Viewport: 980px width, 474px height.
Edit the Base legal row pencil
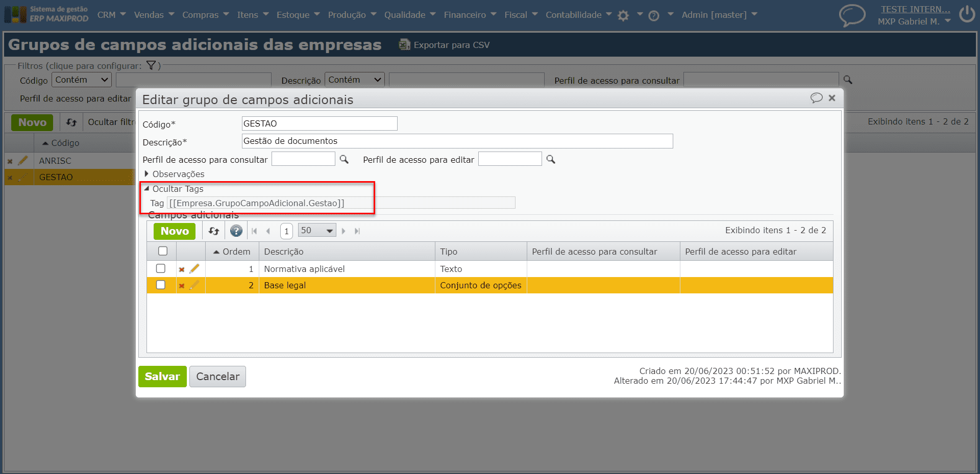click(194, 285)
